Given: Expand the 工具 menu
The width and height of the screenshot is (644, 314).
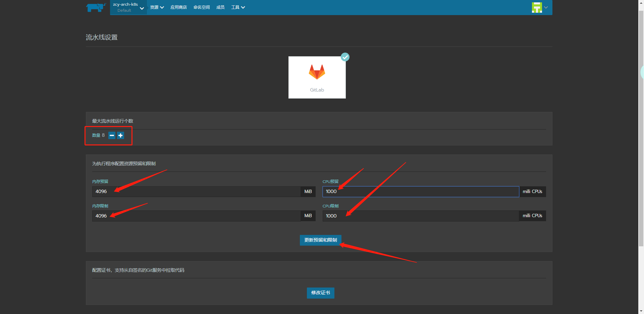Looking at the screenshot, I should (238, 7).
